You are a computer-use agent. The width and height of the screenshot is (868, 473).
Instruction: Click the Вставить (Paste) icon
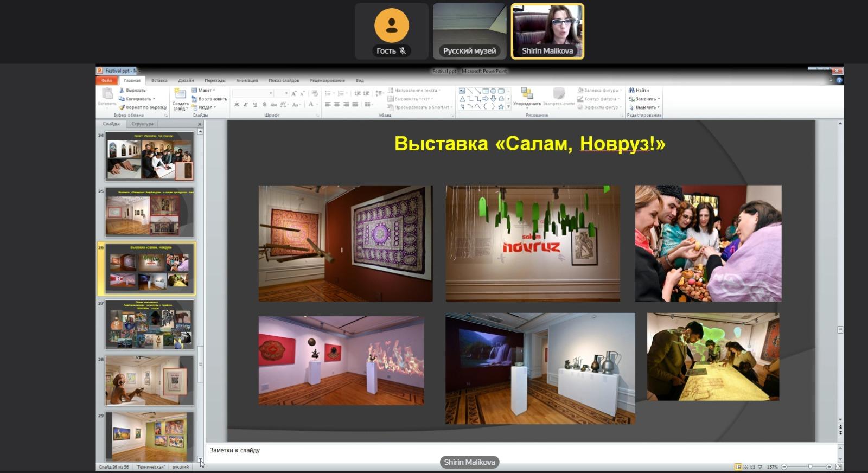tap(107, 93)
